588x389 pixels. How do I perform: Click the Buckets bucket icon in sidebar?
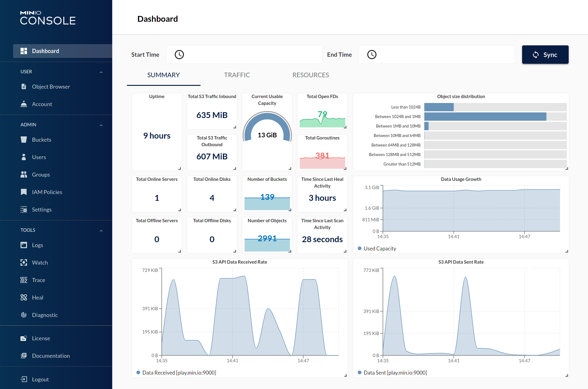(x=24, y=140)
